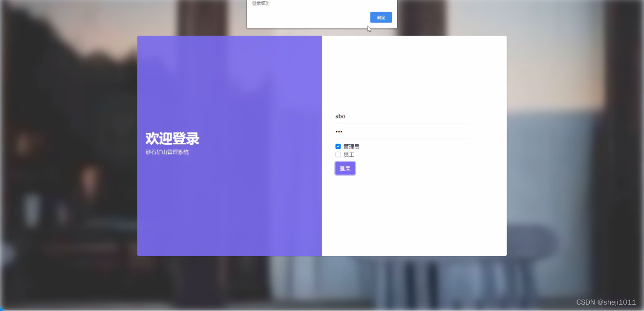Click the 员工 label text

[349, 155]
